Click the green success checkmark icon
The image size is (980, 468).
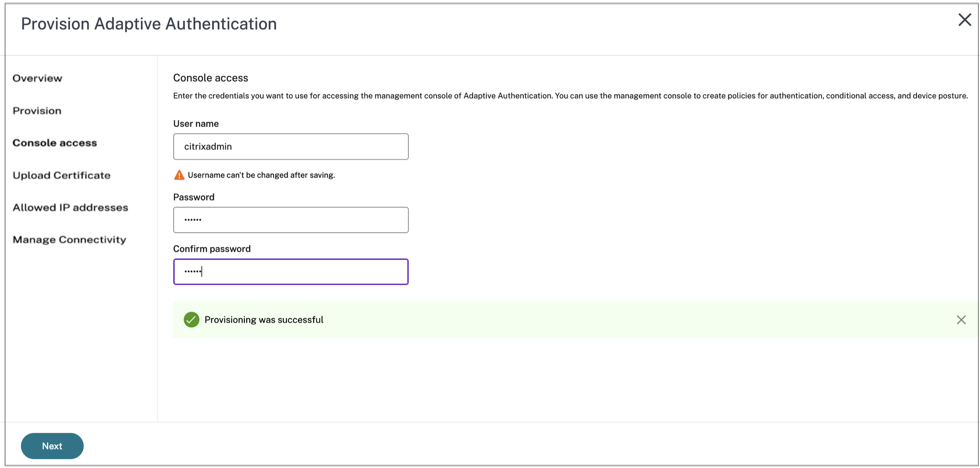(x=191, y=320)
